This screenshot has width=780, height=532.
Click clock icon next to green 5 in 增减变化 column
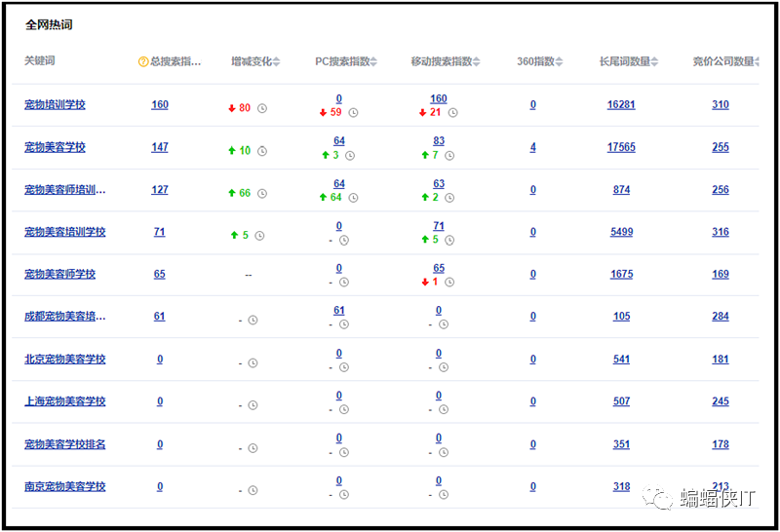click(x=258, y=236)
